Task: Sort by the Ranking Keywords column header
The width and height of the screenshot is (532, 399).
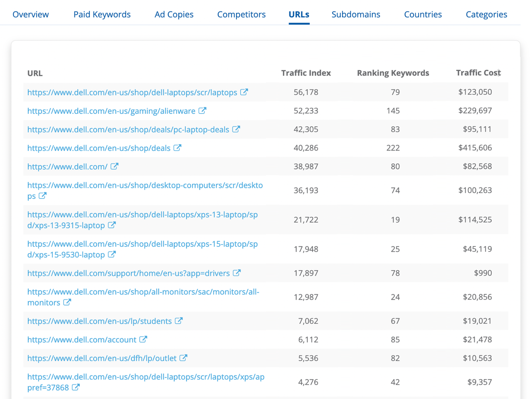Action: 393,73
